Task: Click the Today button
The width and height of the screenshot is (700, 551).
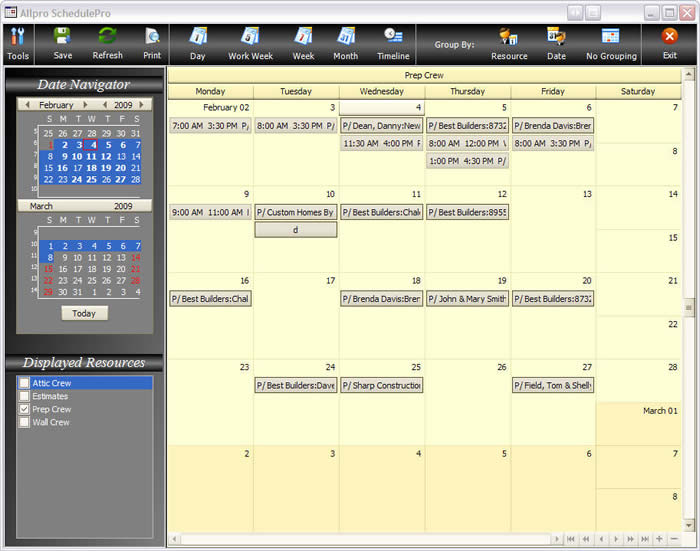Action: 84,313
